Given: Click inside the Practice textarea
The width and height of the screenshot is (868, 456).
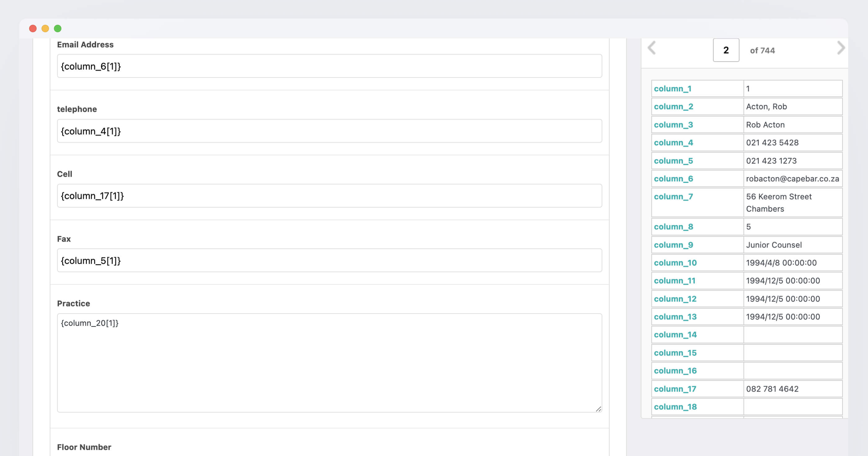Looking at the screenshot, I should click(x=329, y=363).
